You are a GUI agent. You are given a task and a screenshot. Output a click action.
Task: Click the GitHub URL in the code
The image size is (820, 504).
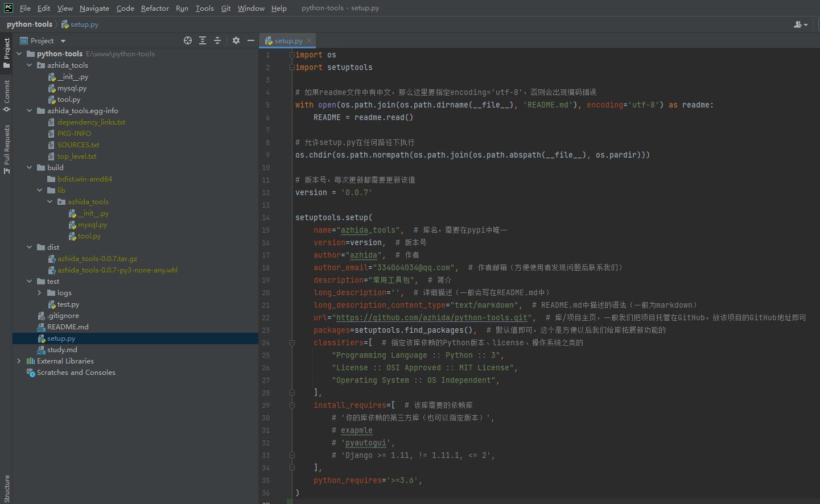tap(432, 317)
